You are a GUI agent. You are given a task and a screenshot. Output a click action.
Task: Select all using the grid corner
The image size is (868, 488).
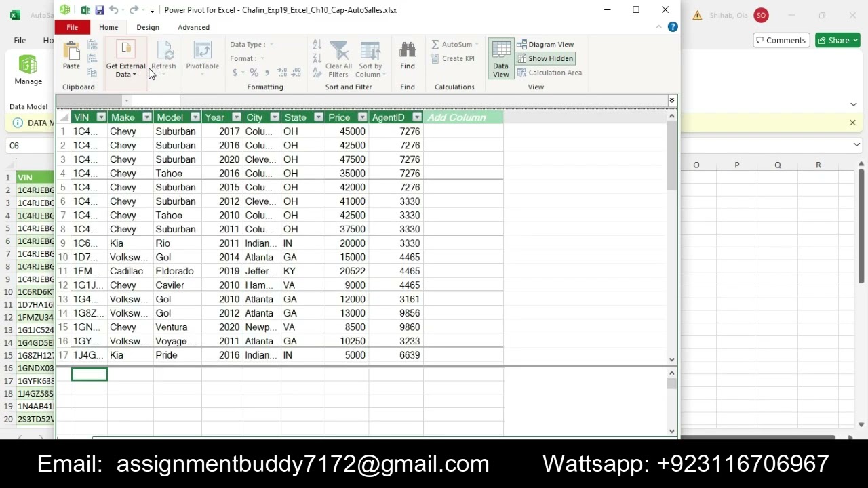[63, 117]
